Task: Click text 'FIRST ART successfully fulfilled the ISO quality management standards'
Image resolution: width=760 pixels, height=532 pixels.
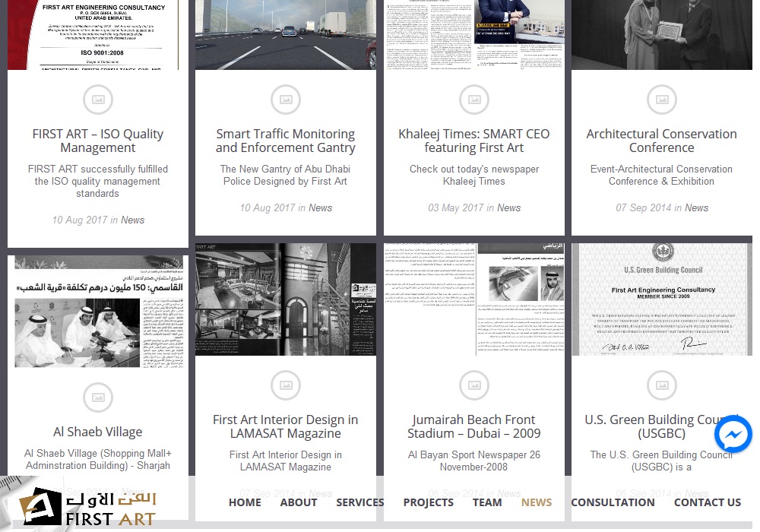Action: pos(98,181)
